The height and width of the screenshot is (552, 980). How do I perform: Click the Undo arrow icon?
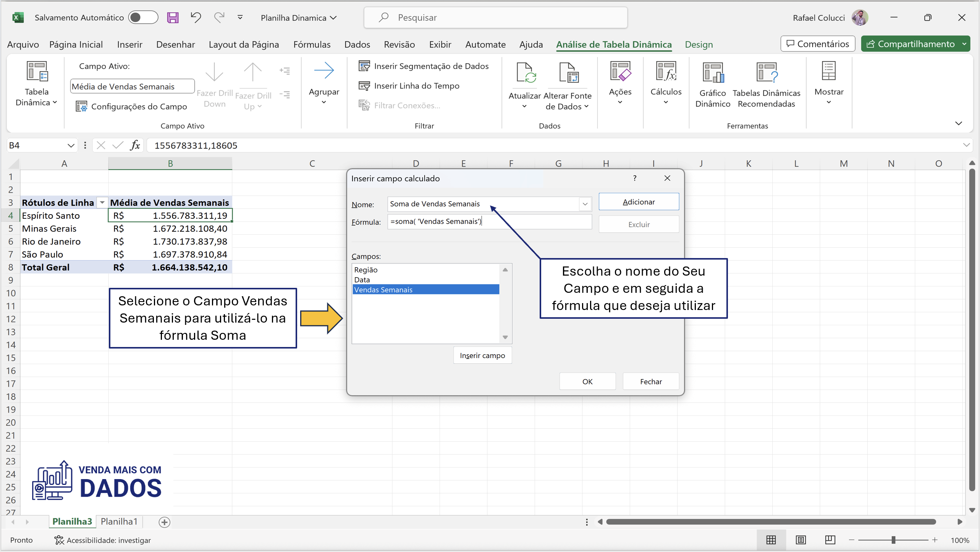pos(196,18)
